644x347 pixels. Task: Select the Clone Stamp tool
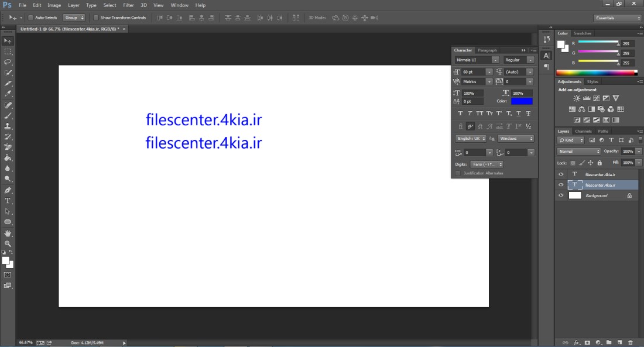tap(8, 126)
